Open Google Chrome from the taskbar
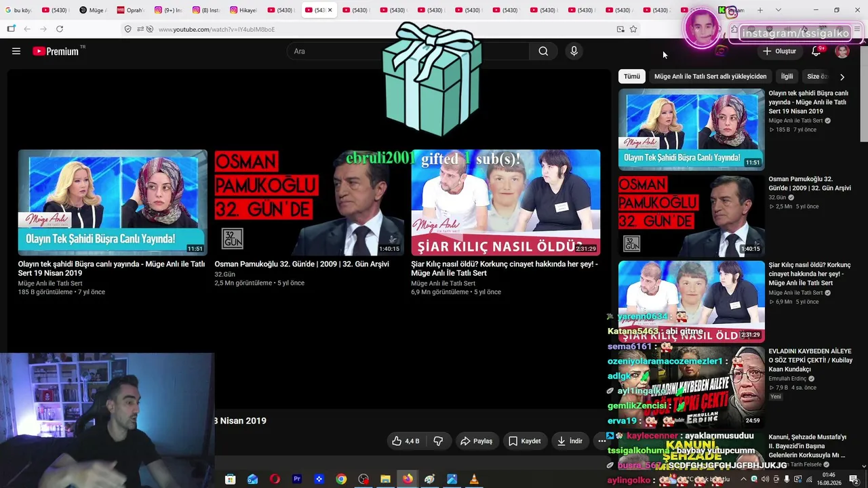Image resolution: width=868 pixels, height=488 pixels. click(x=341, y=479)
